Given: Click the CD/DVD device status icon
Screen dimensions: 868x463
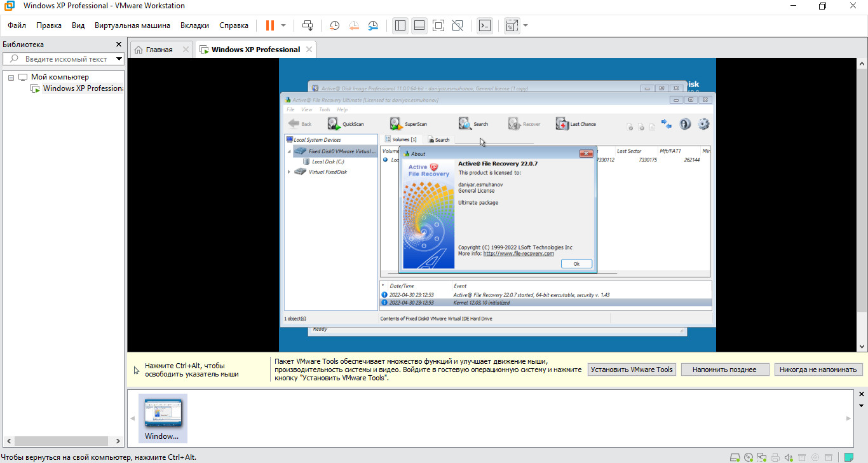Looking at the screenshot, I should coord(749,457).
